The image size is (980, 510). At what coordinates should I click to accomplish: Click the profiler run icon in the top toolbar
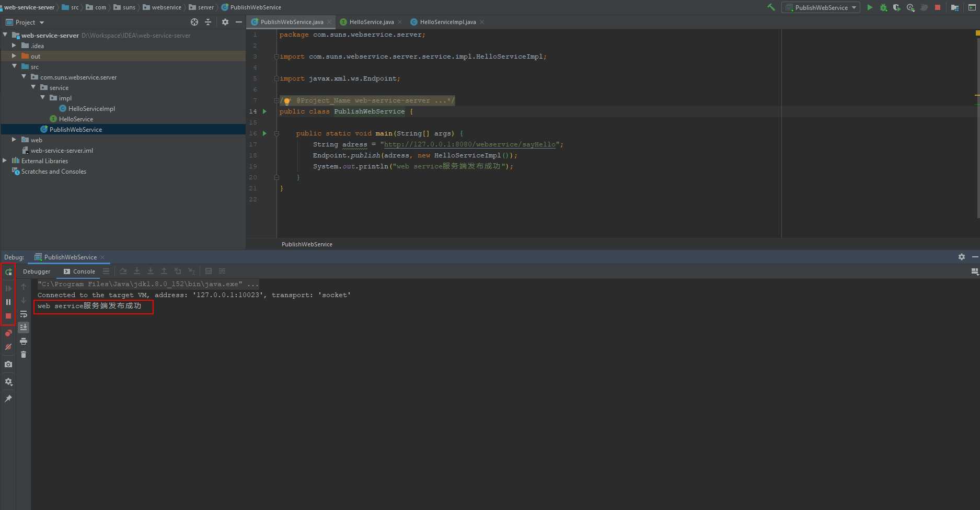910,7
